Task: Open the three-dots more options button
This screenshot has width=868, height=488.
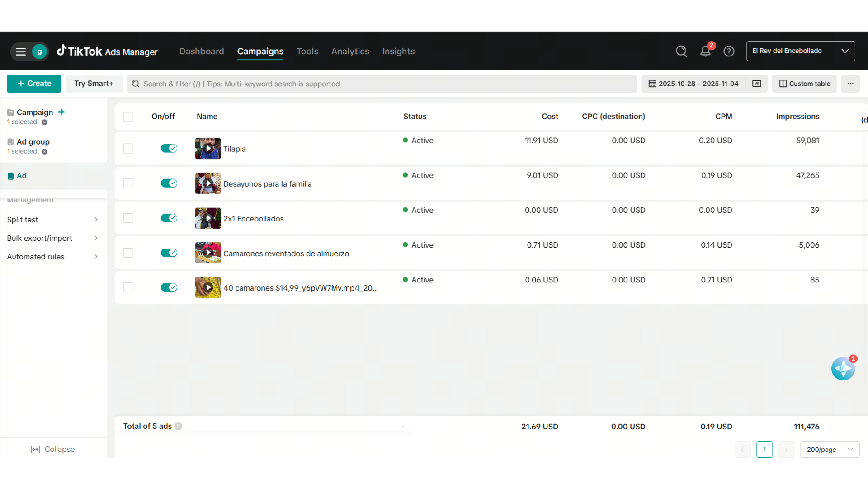Action: coord(850,84)
